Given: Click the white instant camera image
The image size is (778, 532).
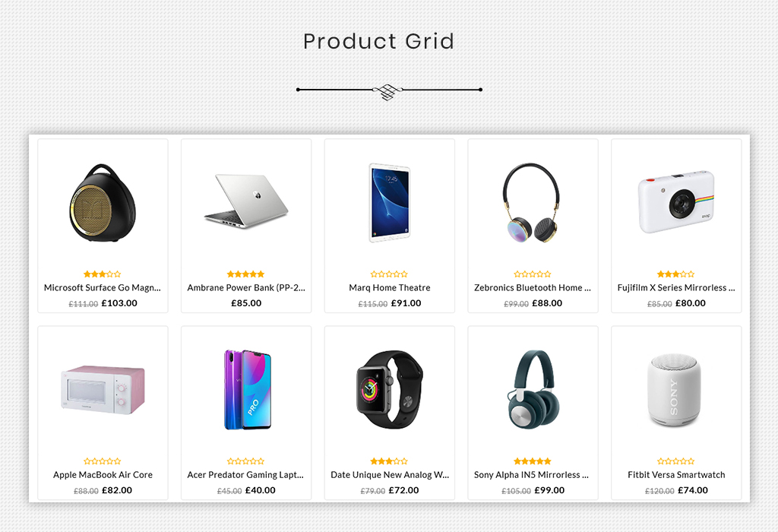Looking at the screenshot, I should tap(676, 201).
